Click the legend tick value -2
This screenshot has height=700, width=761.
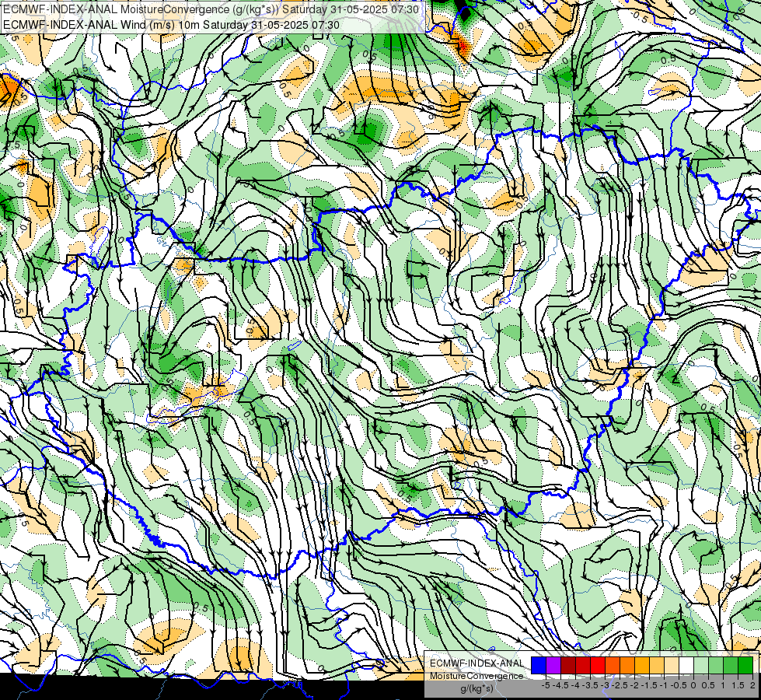tap(634, 685)
